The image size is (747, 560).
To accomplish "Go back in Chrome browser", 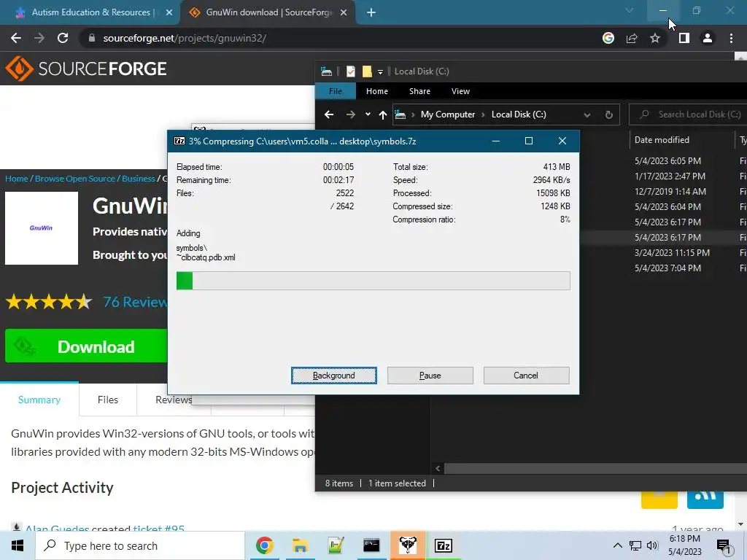I will coord(16,38).
